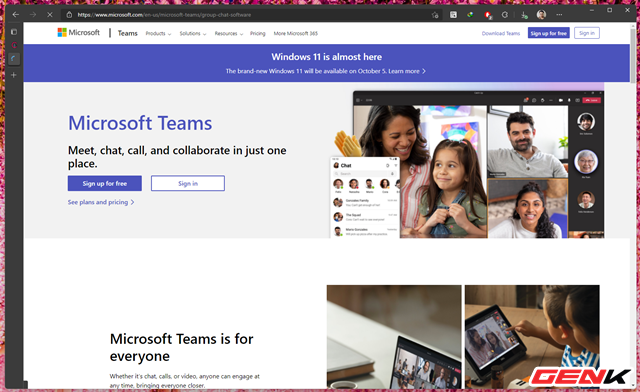Viewport: 640px width, 392px height.
Task: Switch to the red circular vertical tab
Action: tap(13, 45)
